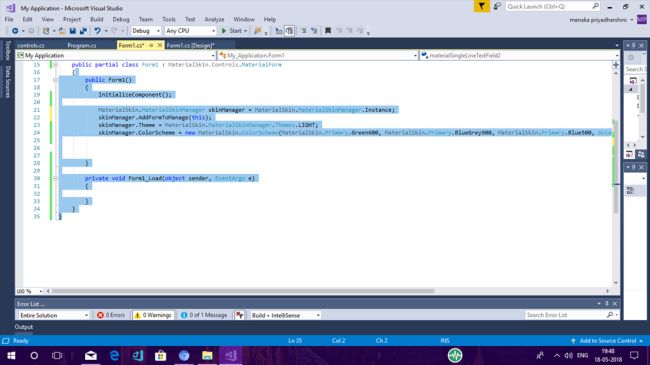The image size is (650, 365).
Task: Click Add to Source Control
Action: (608, 341)
